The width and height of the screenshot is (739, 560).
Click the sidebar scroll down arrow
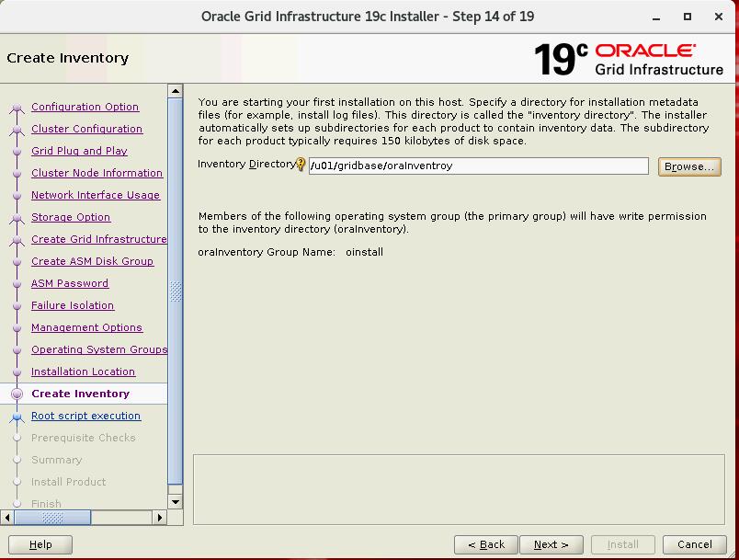[176, 502]
